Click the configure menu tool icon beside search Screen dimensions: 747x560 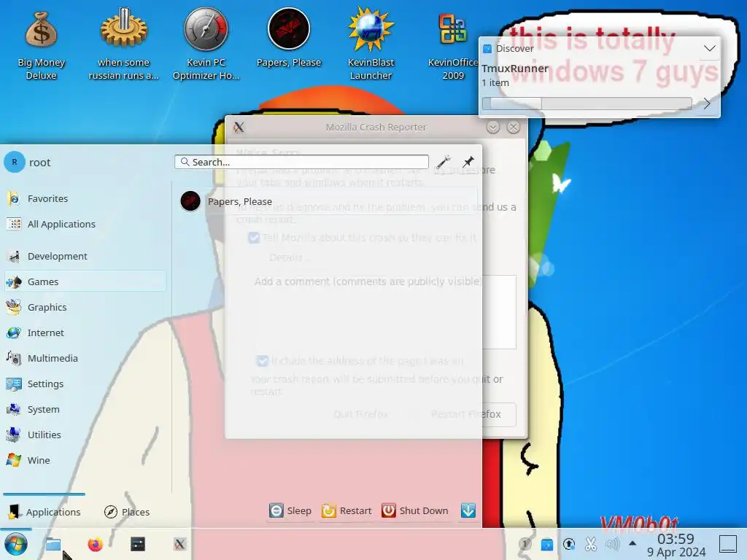point(443,162)
